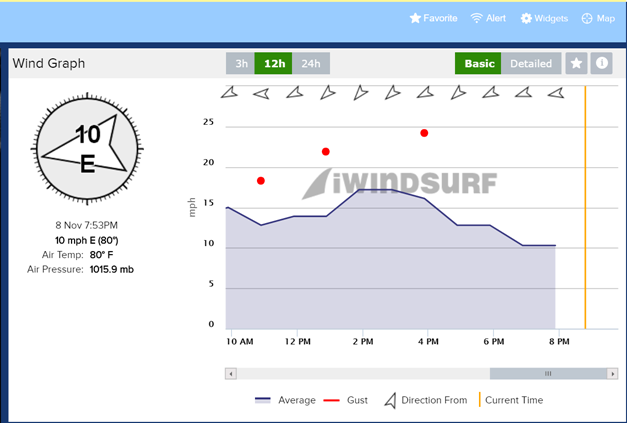Image resolution: width=627 pixels, height=423 pixels.
Task: Click the Wind Graph panel title
Action: (x=49, y=63)
